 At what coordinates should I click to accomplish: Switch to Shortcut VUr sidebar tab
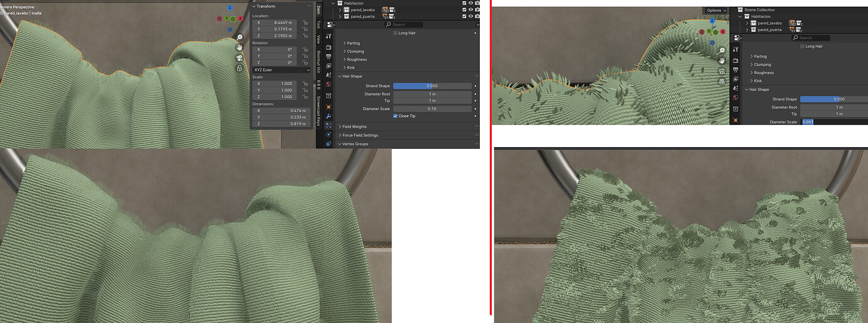319,60
